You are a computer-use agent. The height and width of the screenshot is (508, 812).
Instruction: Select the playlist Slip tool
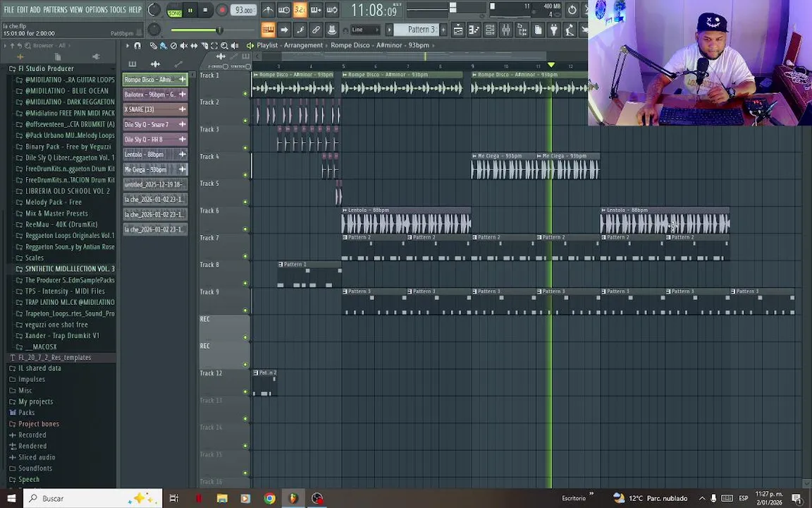[195, 46]
